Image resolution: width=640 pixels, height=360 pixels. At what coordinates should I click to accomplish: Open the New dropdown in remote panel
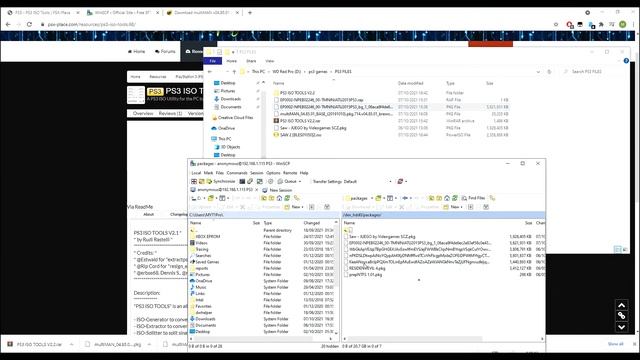[453, 207]
